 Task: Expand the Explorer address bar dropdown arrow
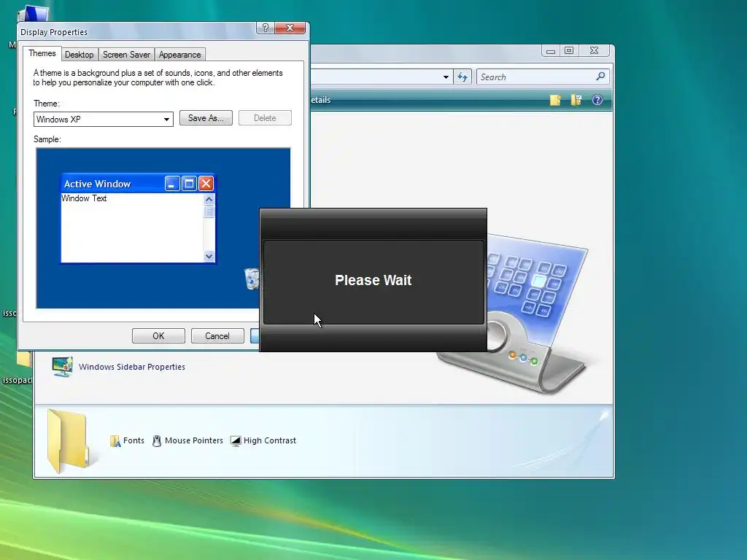(446, 77)
